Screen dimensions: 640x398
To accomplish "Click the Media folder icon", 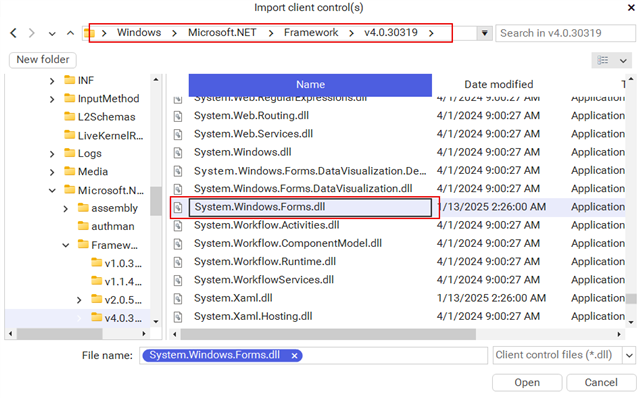I will click(69, 171).
